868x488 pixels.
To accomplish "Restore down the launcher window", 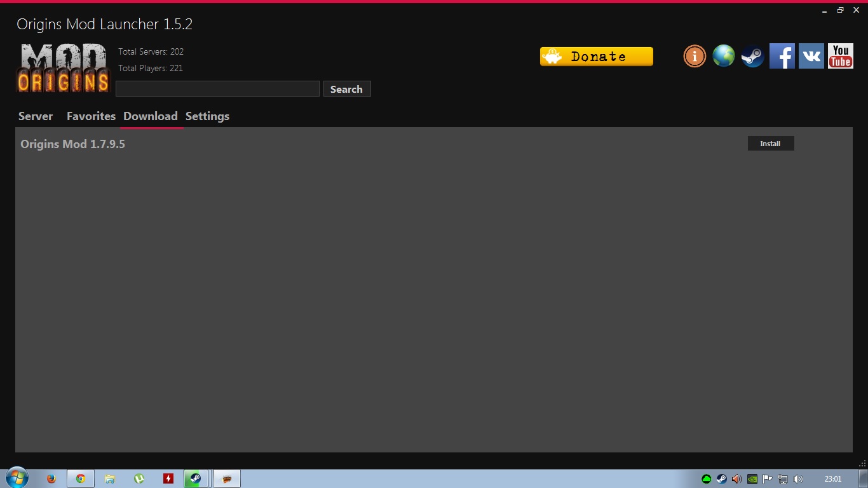I will pos(840,10).
